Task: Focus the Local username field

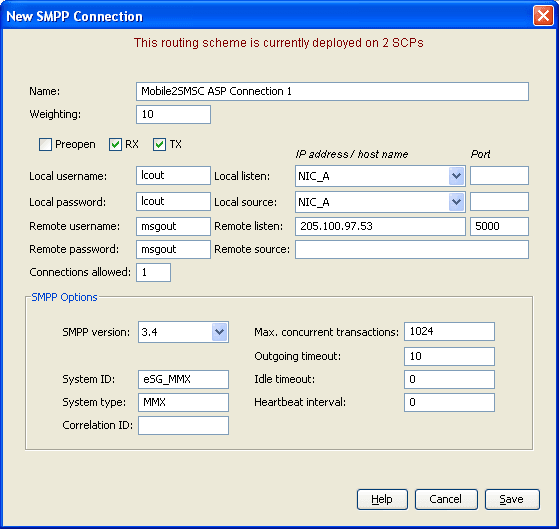Action: pos(173,175)
